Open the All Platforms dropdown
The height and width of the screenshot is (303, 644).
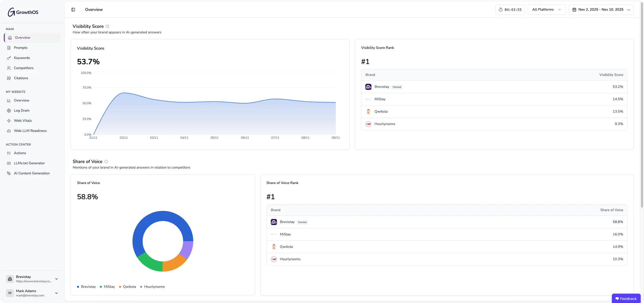pos(546,9)
